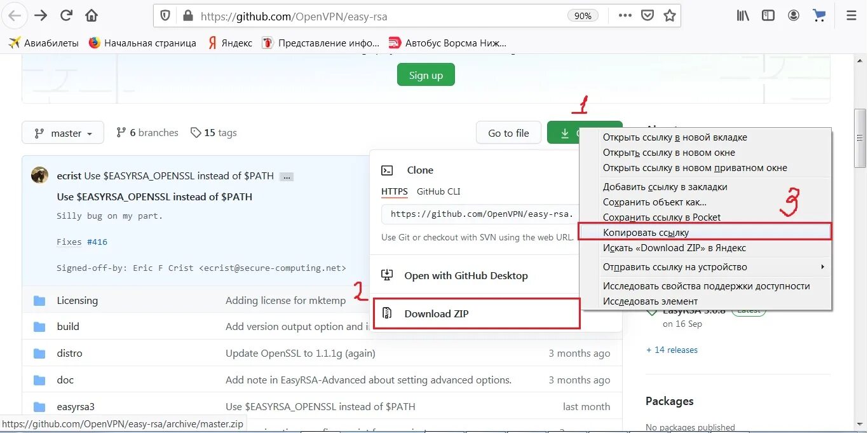Bookmark this page with the star icon

[x=669, y=16]
